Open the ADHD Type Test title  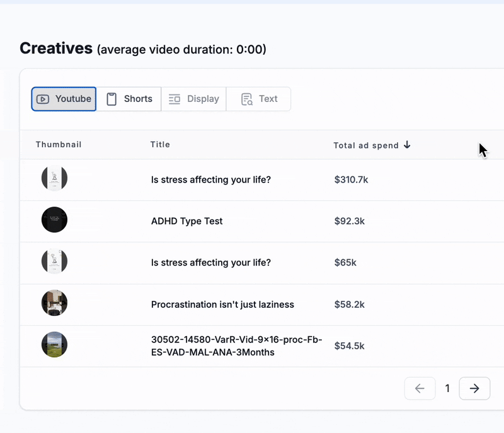tap(187, 221)
